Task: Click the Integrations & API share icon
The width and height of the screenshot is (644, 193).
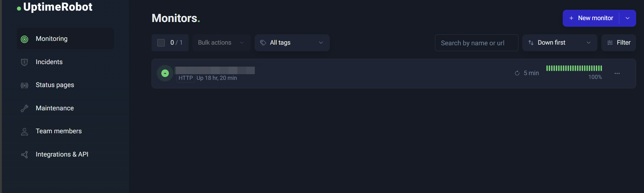Action: coord(24,155)
